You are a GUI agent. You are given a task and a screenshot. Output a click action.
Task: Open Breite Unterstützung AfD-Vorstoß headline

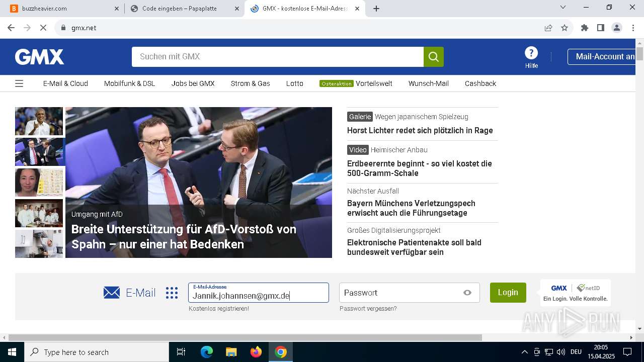pyautogui.click(x=184, y=237)
